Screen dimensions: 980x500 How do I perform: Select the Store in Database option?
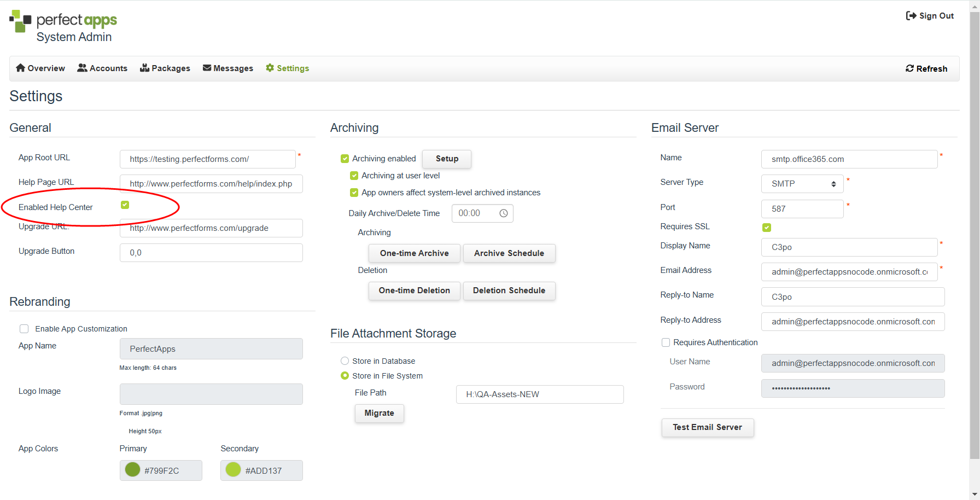345,361
